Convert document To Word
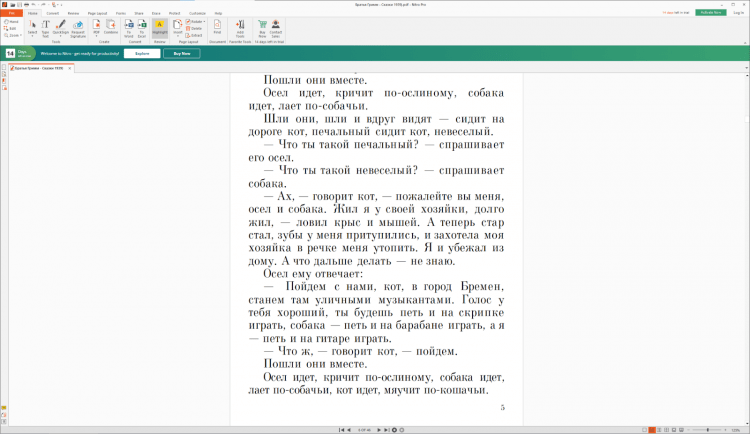Image resolution: width=750 pixels, height=434 pixels. pos(129,28)
